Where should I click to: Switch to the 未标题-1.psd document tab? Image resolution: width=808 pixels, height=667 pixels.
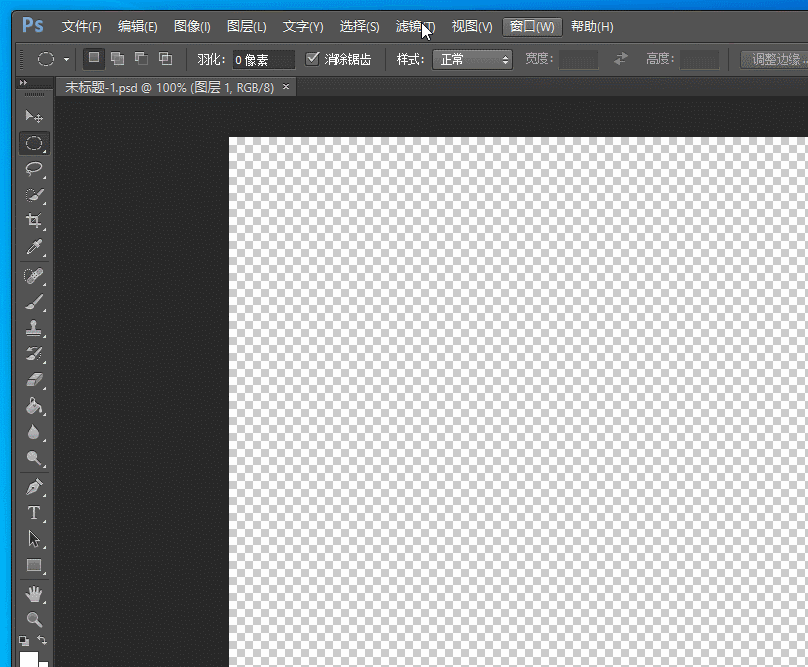coord(170,88)
